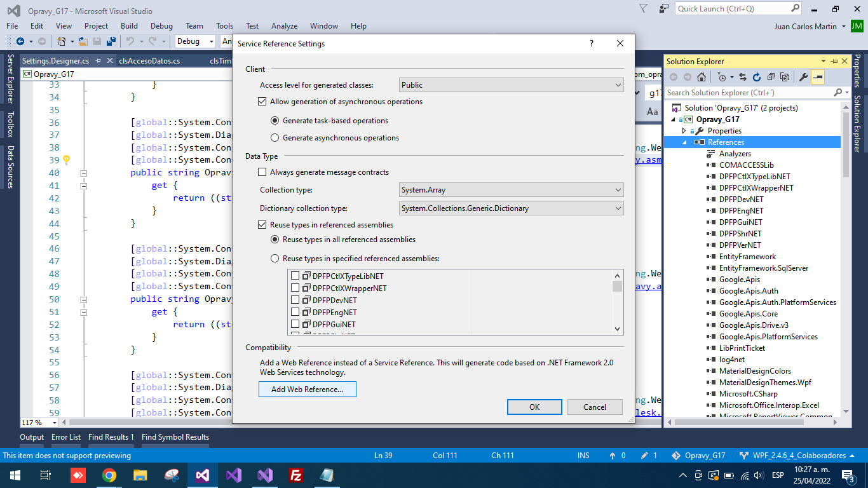This screenshot has width=868, height=488.
Task: Check Always generate message contracts
Action: tap(262, 172)
